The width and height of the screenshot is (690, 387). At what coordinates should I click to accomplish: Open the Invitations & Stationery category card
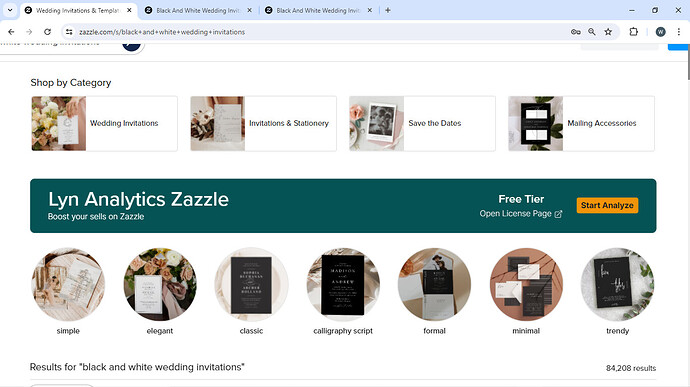263,123
